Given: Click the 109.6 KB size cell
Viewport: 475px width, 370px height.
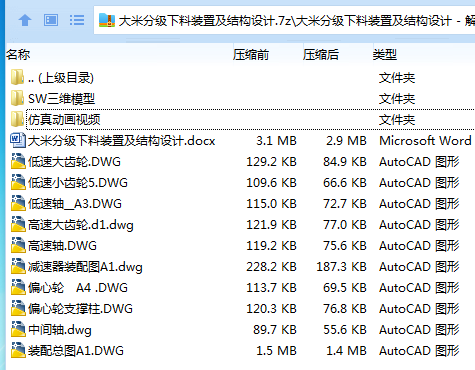Looking at the screenshot, I should (271, 183).
